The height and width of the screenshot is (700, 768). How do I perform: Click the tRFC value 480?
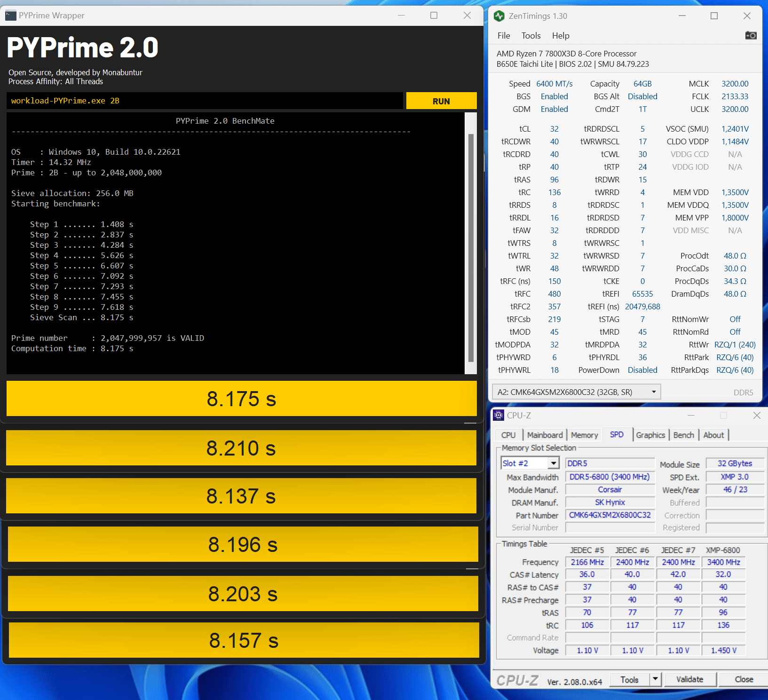click(x=554, y=294)
